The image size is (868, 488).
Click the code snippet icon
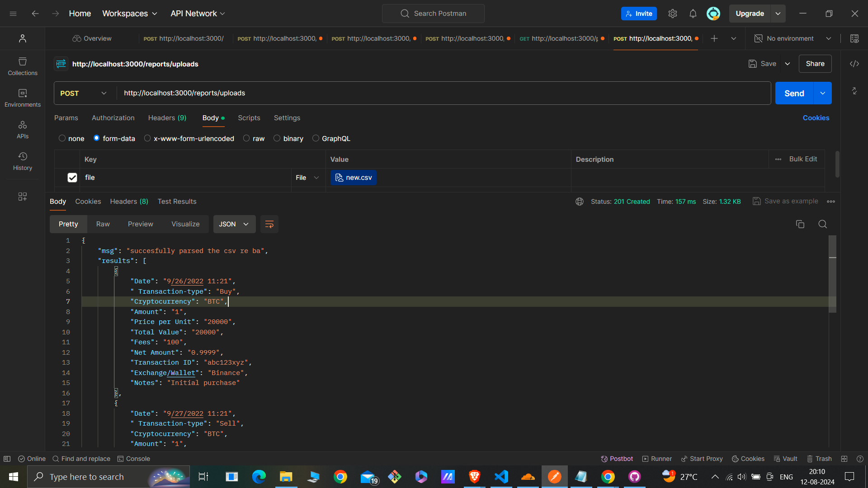854,64
